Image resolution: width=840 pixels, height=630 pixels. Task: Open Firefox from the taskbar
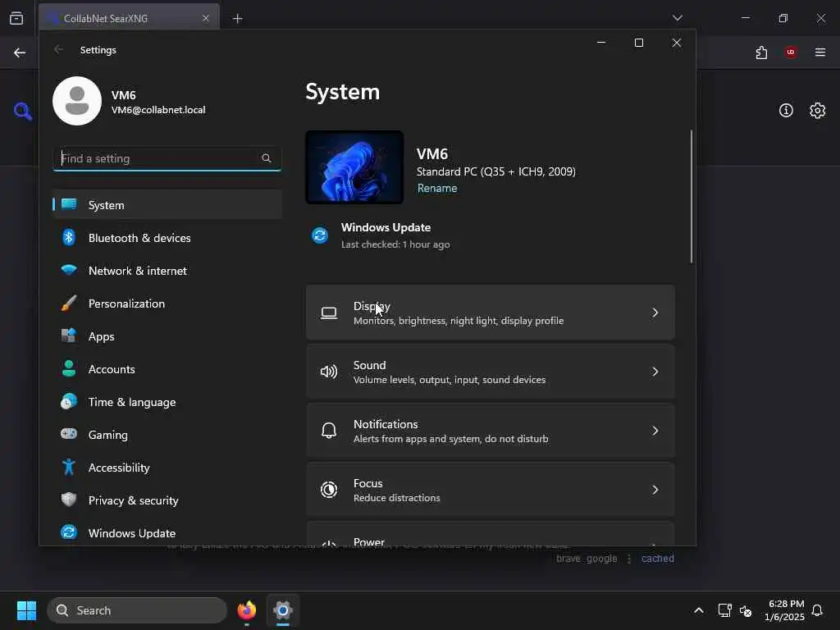click(x=247, y=610)
